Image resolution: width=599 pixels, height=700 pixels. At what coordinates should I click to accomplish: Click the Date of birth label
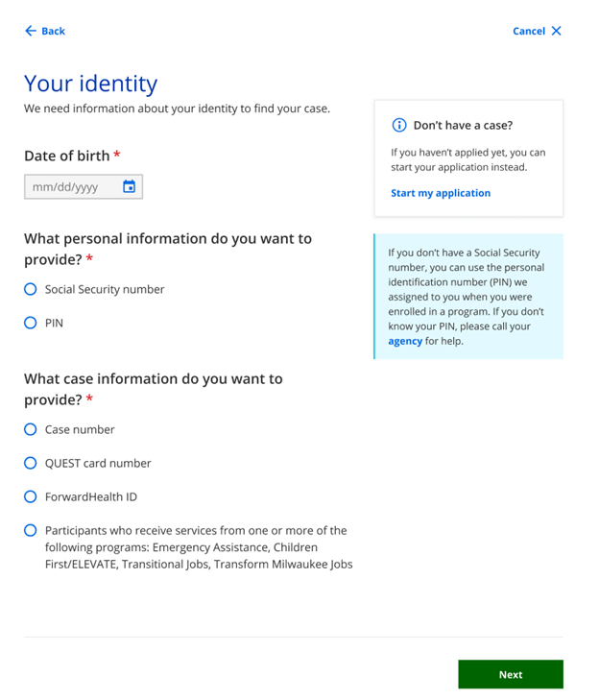click(67, 156)
